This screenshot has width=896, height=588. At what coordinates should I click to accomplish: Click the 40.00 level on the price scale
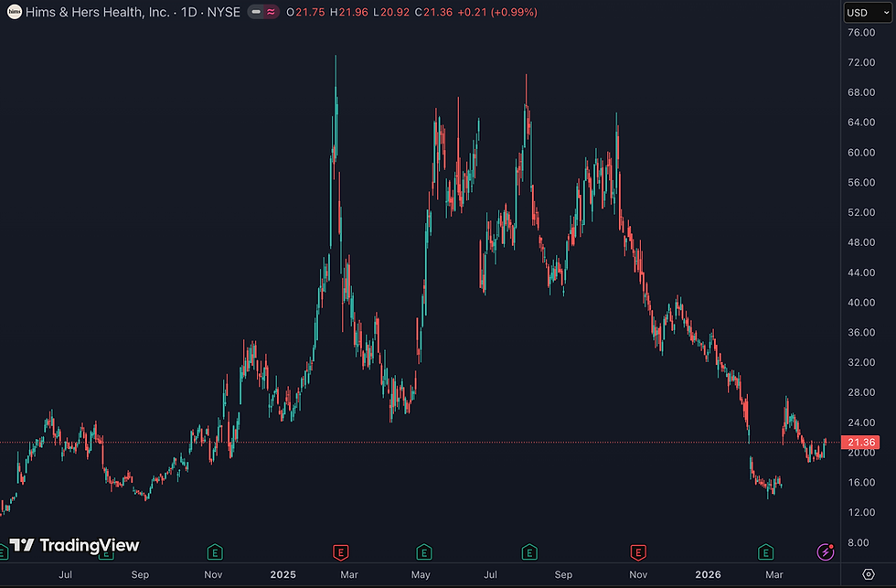point(861,303)
